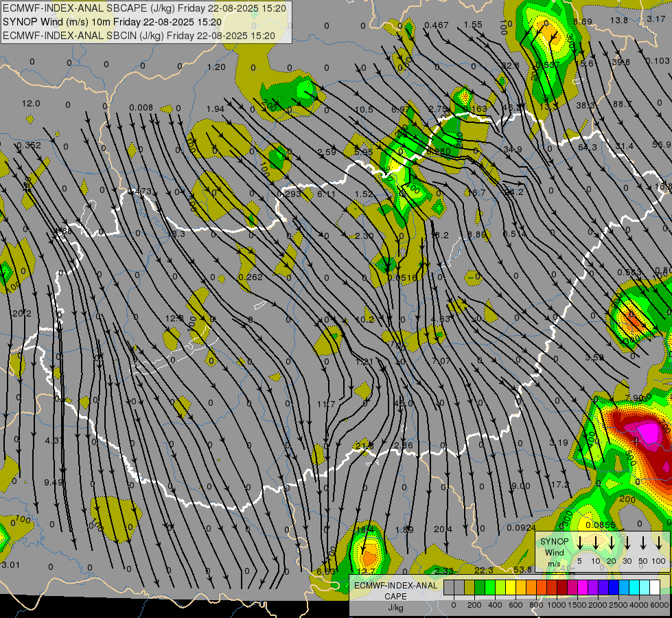Screen dimensions: 672x618
Task: Click the 20.4 value on the map
Action: click(x=443, y=529)
